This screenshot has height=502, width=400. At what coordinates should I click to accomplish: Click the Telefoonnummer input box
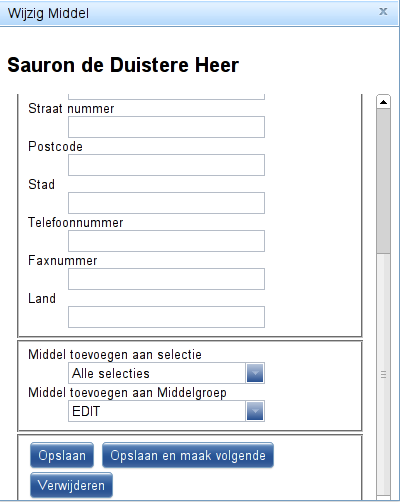[166, 241]
